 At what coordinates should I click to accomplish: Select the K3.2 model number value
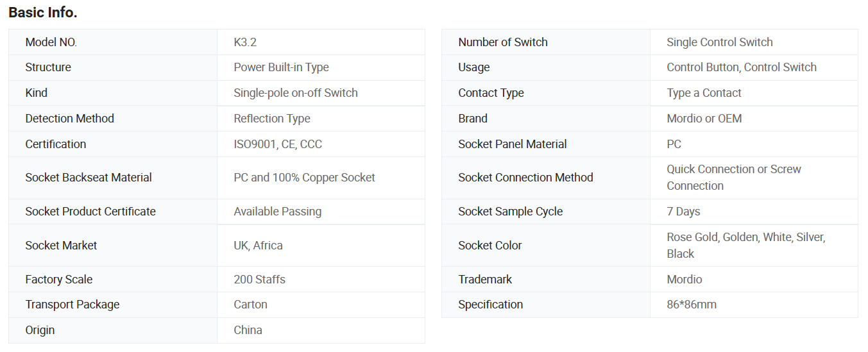pos(245,42)
